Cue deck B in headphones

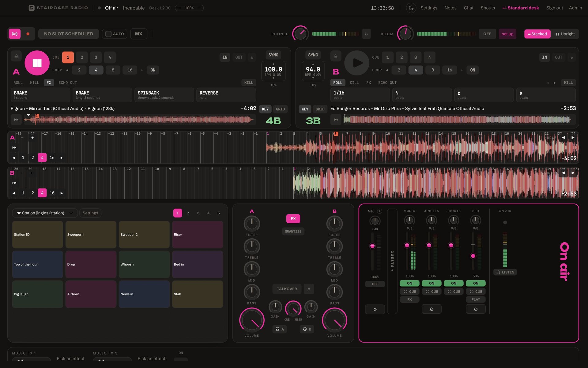click(307, 329)
